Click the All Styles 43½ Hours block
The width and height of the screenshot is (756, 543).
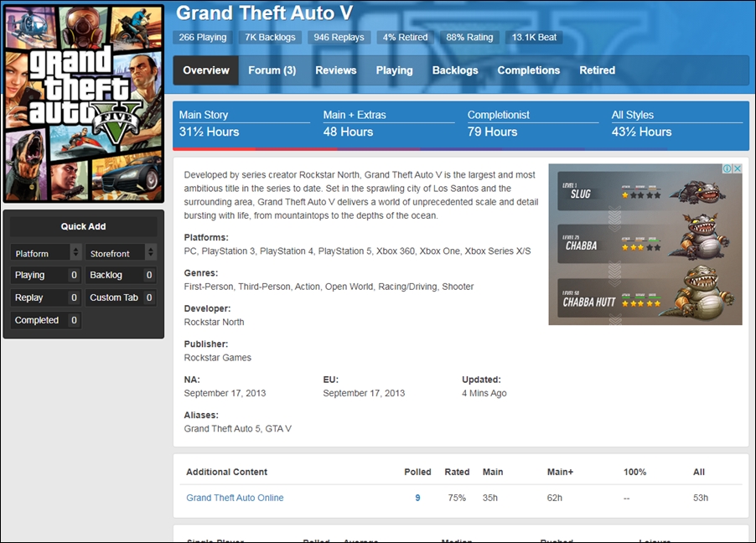click(677, 124)
